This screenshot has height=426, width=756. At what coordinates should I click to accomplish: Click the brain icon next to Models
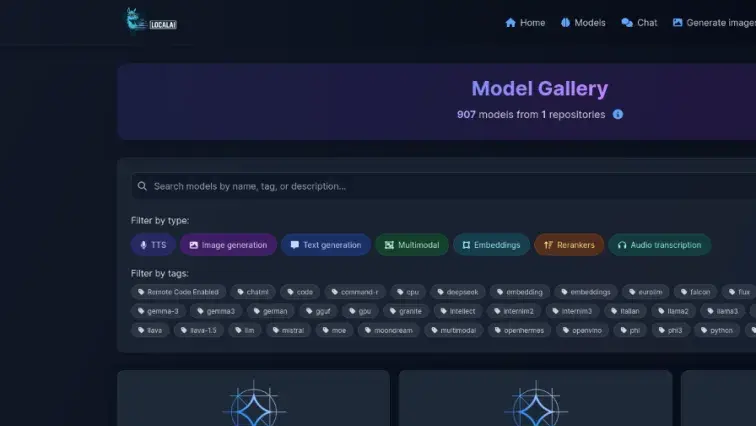[565, 22]
